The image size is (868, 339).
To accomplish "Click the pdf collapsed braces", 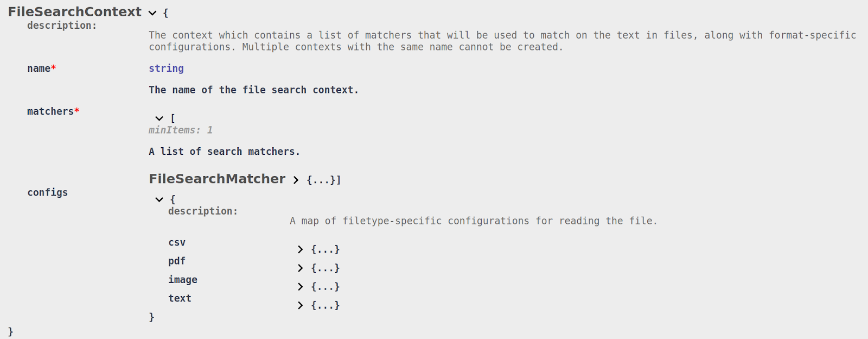I will pyautogui.click(x=325, y=268).
